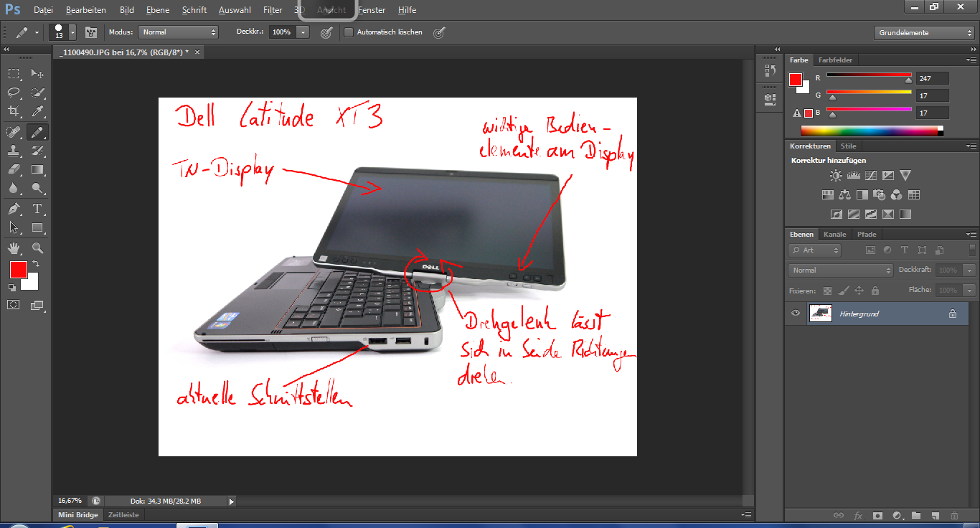Select the Lasso tool
Screen dimensions: 980x528
pos(14,93)
